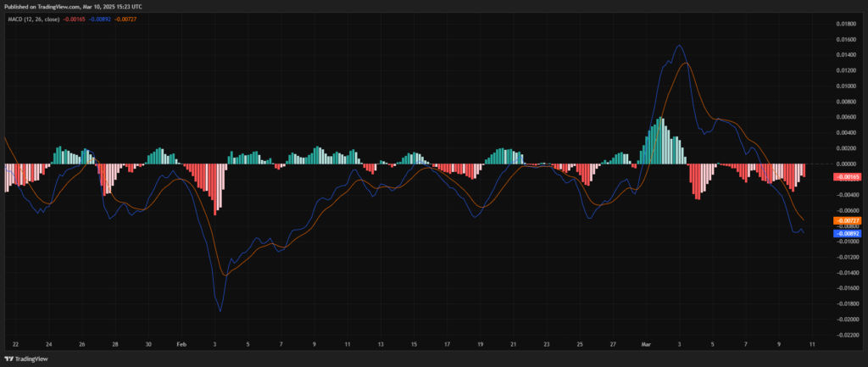Viewport: 868px width, 367px height.
Task: Select date label 22 on time axis
Action: click(x=15, y=344)
